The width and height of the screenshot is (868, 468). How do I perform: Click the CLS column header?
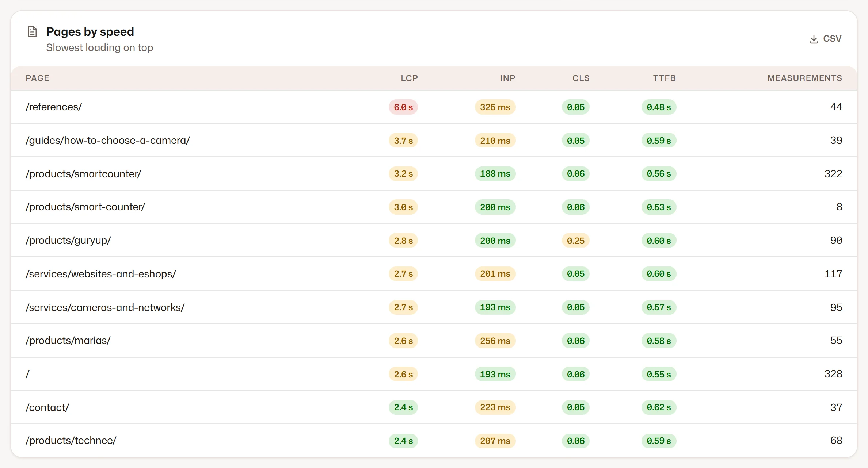click(581, 78)
